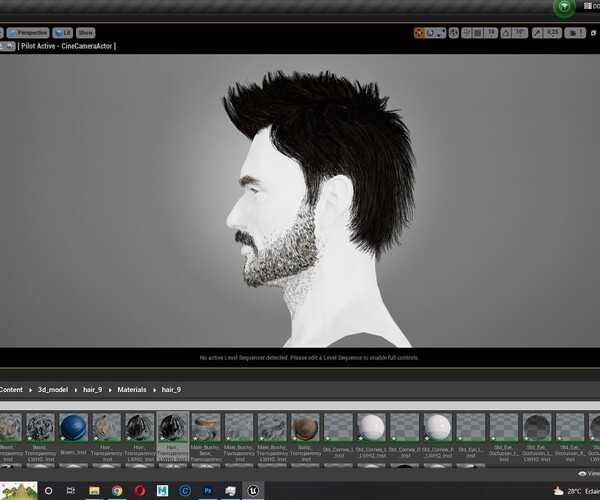
Task: Toggle scale snapping arrow icon
Action: pyautogui.click(x=537, y=33)
